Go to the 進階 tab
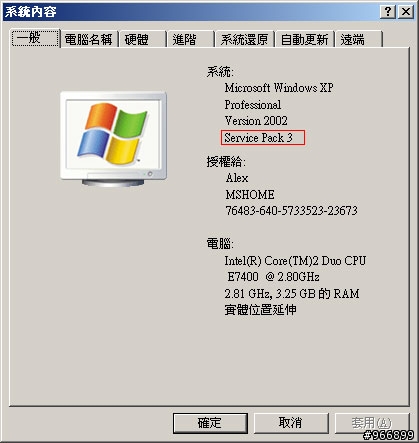Screen dimensions: 419x443 pos(190,39)
